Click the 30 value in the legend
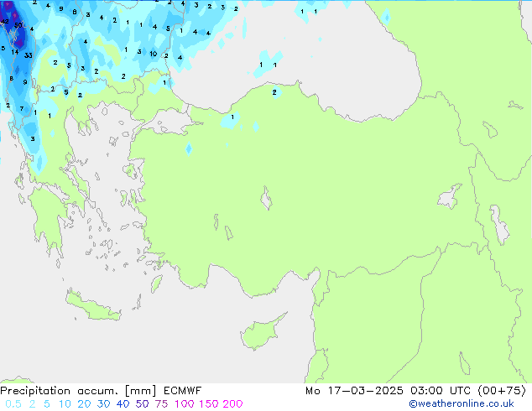 click(103, 404)
